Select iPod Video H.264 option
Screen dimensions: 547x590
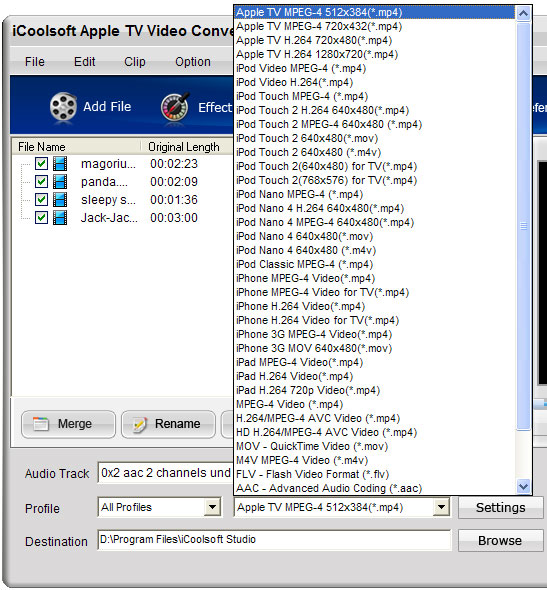(374, 82)
